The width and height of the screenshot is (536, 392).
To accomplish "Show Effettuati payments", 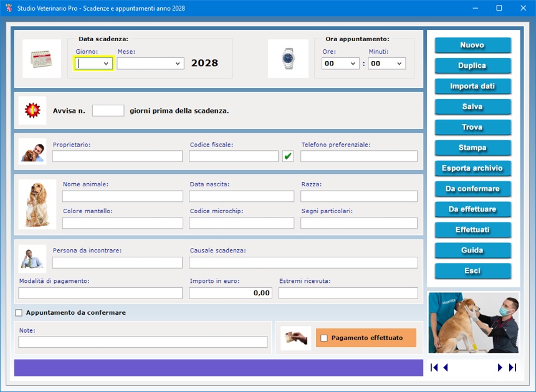I will tap(473, 230).
